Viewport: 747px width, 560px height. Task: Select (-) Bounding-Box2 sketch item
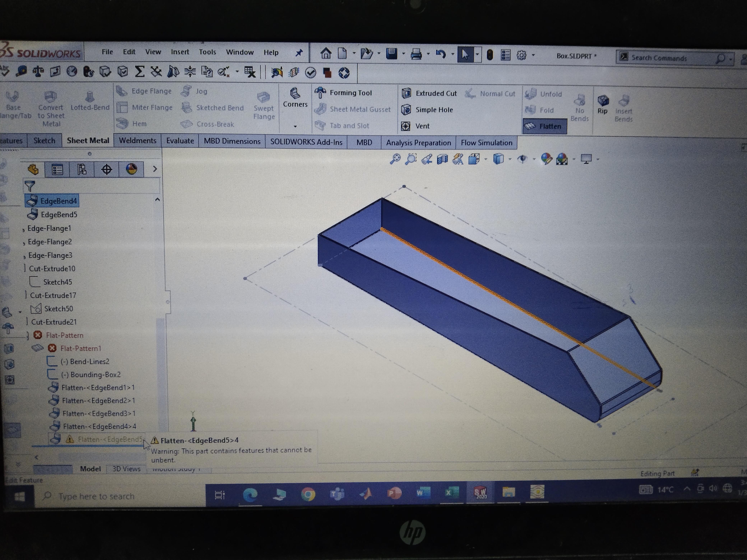(91, 374)
